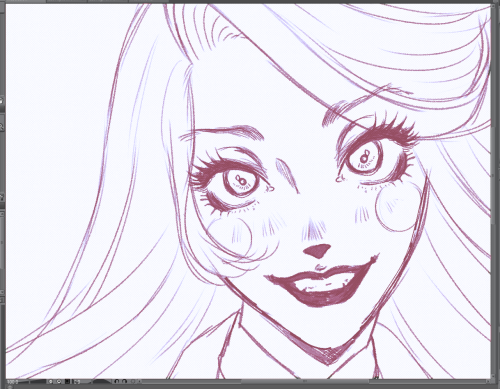The width and height of the screenshot is (500, 389).
Task: Click the vertical scrollbar down arrow
Action: pos(493,376)
